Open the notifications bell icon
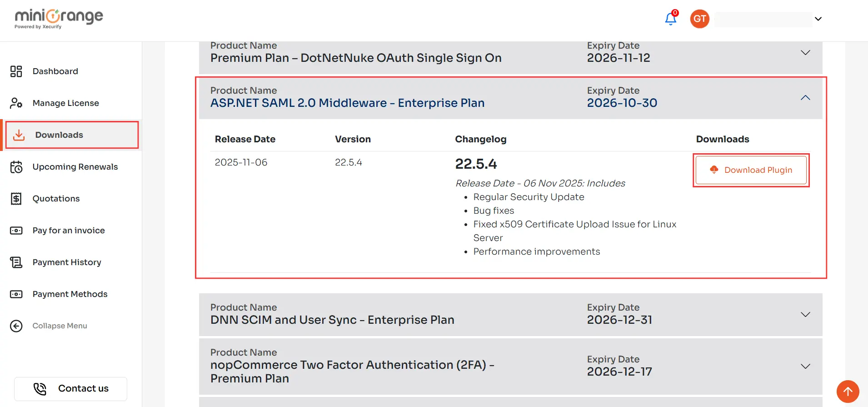The height and width of the screenshot is (407, 868). [x=671, y=19]
